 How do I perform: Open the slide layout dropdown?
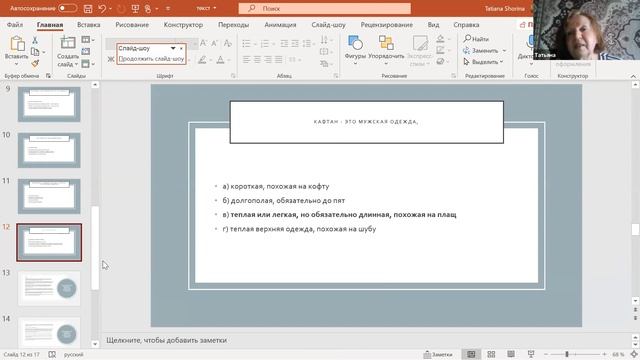(x=88, y=40)
